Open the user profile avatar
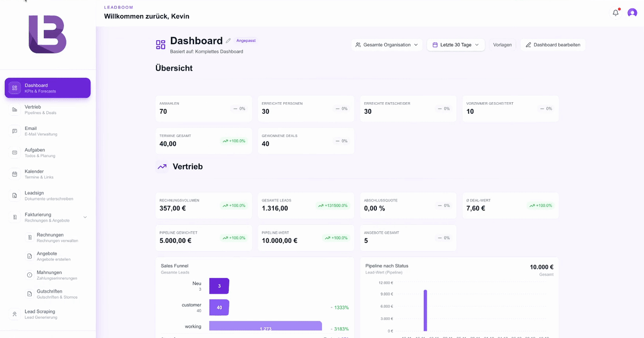This screenshot has height=338, width=644. (x=632, y=12)
